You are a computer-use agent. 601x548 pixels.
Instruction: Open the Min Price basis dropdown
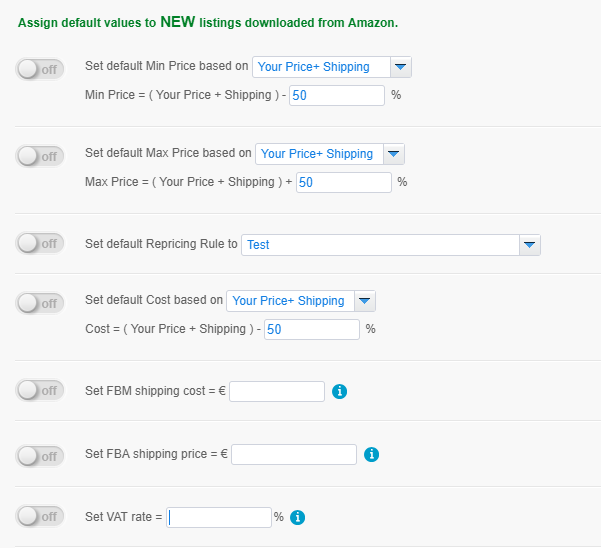point(332,67)
